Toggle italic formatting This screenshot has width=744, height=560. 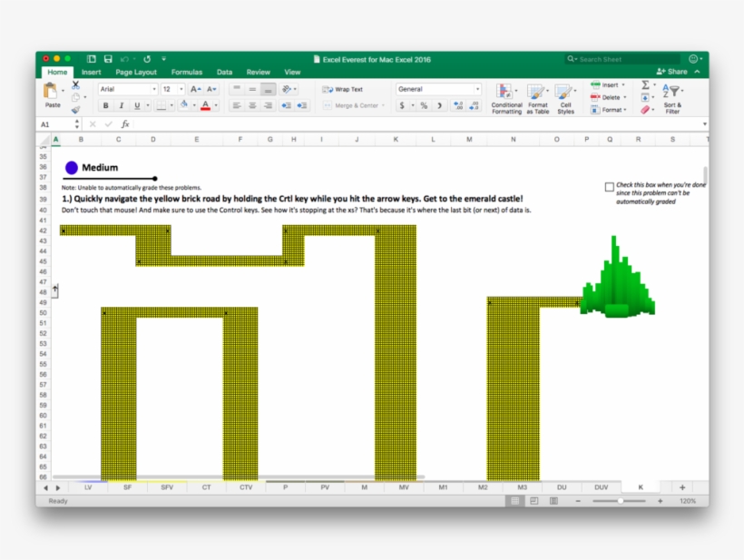(120, 105)
